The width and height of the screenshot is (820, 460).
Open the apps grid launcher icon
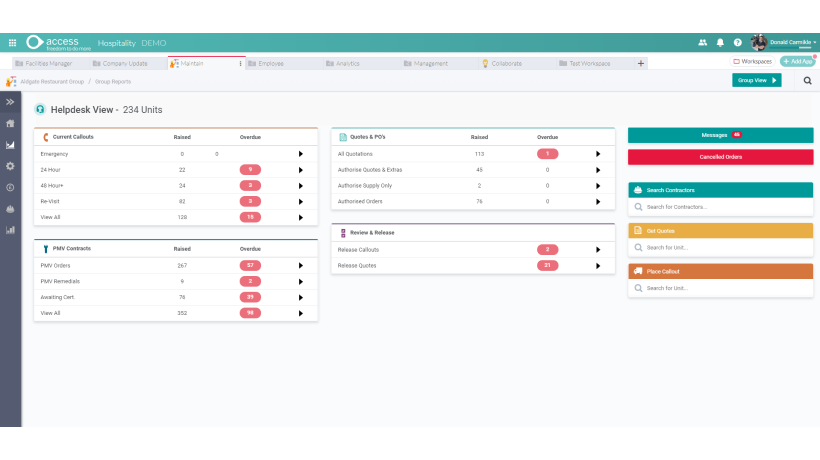(x=12, y=43)
